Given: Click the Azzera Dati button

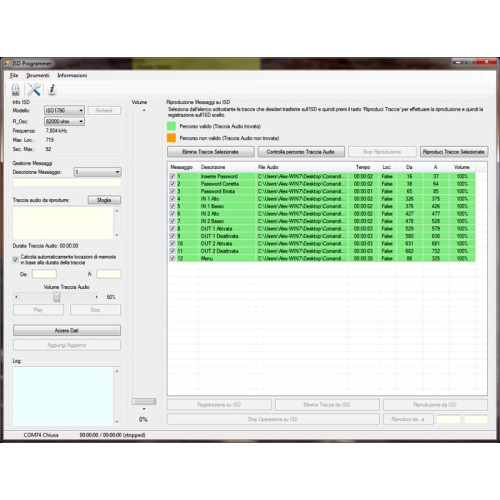Looking at the screenshot, I should [x=67, y=330].
